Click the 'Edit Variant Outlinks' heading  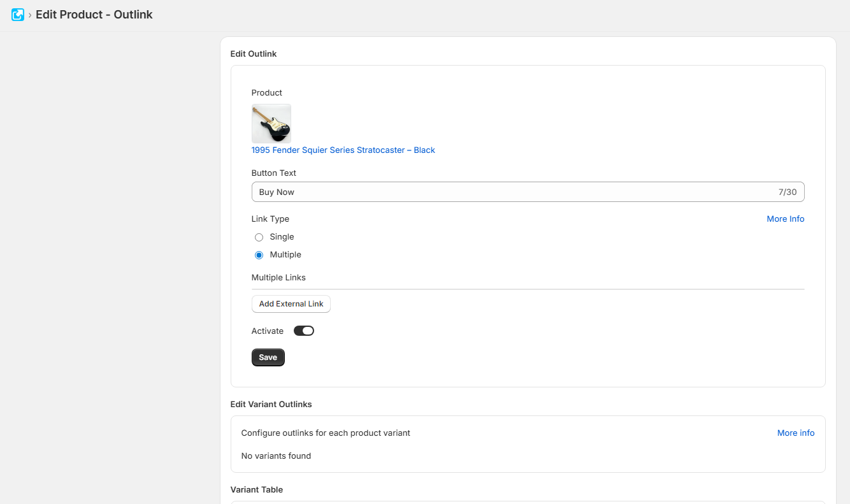pos(271,405)
